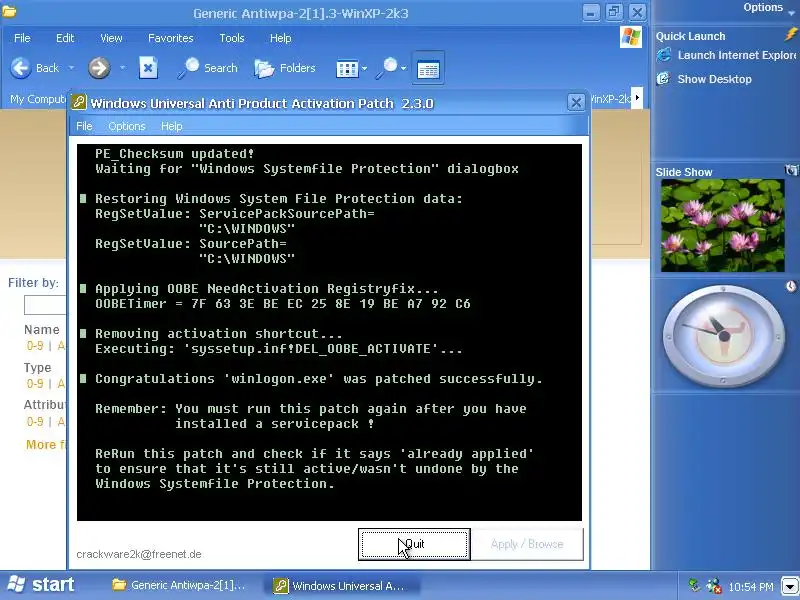Click the 0-9 filter under Attributes
Image resolution: width=800 pixels, height=600 pixels.
(x=35, y=421)
